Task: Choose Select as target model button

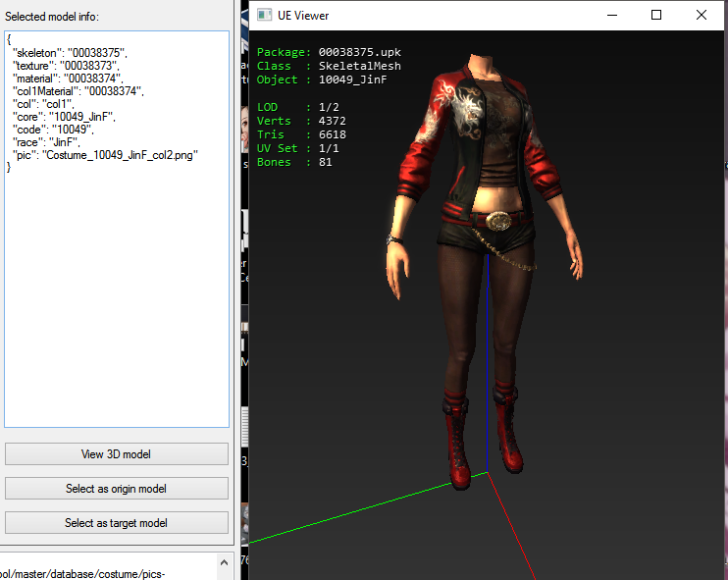Action: tap(117, 522)
